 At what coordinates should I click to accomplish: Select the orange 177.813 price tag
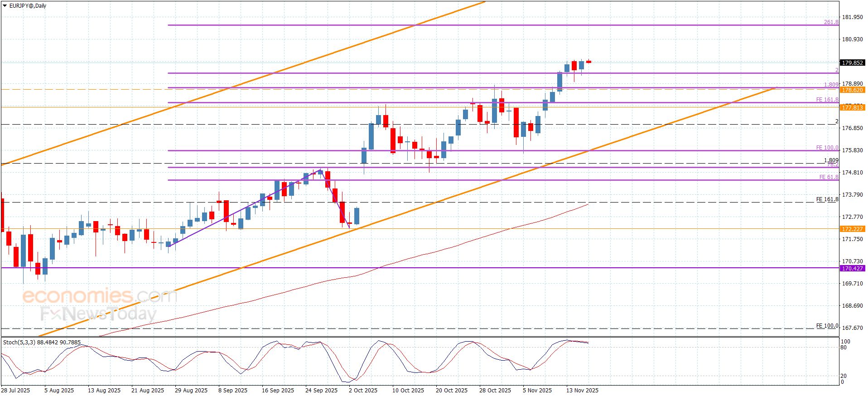click(x=852, y=107)
